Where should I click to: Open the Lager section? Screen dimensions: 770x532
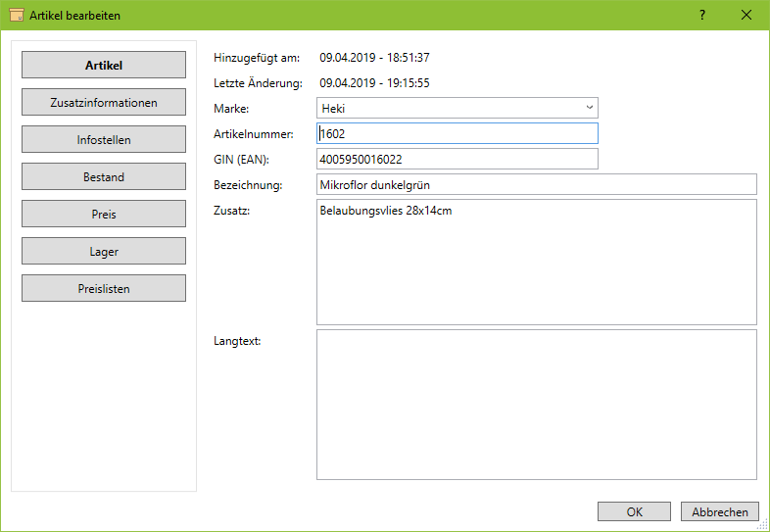pyautogui.click(x=104, y=252)
